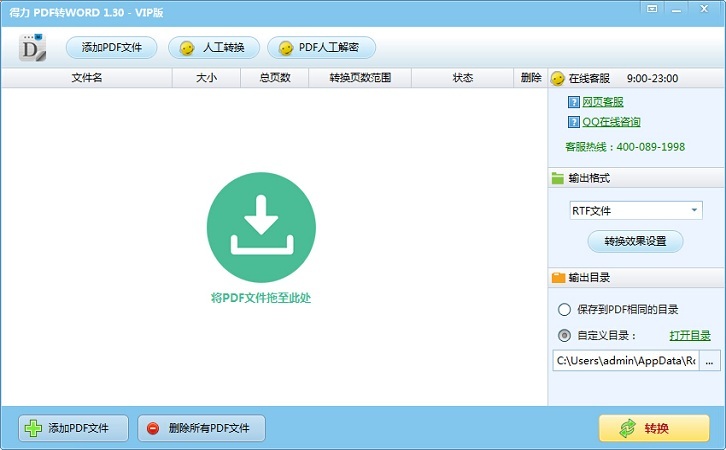Expand the RTF文件 output format dropdown

(x=694, y=211)
